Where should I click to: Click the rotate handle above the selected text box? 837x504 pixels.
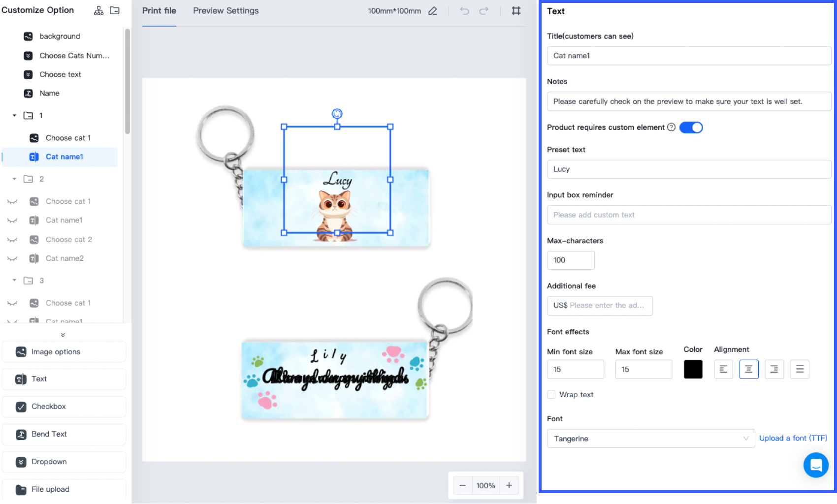coord(337,114)
